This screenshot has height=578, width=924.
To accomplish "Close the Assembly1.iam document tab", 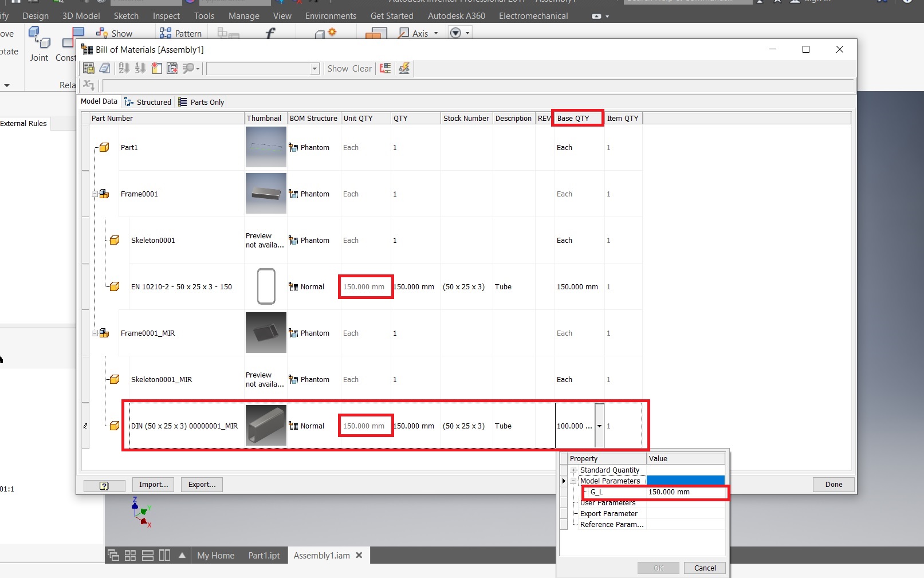I will tap(359, 555).
